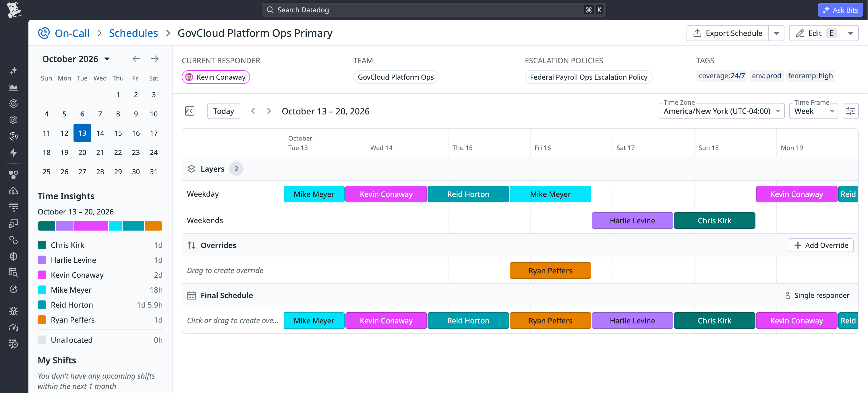Image resolution: width=868 pixels, height=393 pixels.
Task: Click the Datadog logo home icon
Action: [x=14, y=10]
